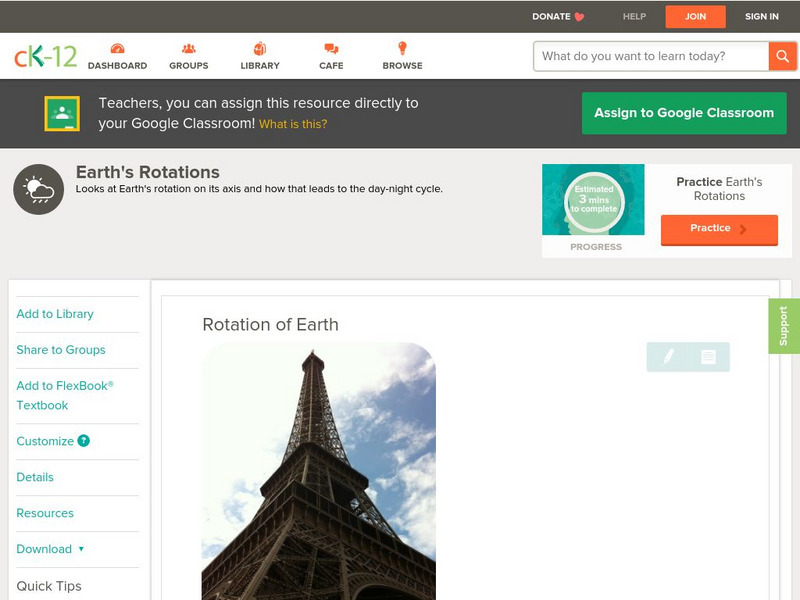Select the highlighter pen tool icon
Screen dimensions: 800x600
[668, 357]
